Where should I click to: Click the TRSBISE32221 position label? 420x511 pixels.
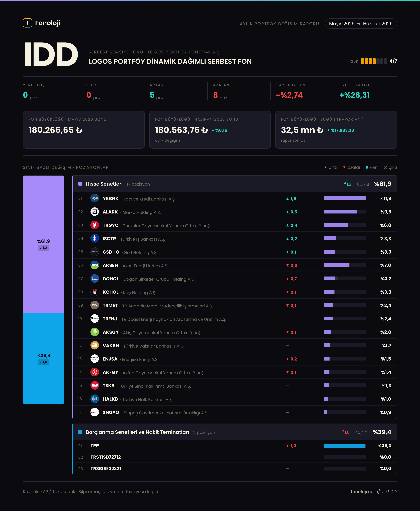pyautogui.click(x=106, y=468)
